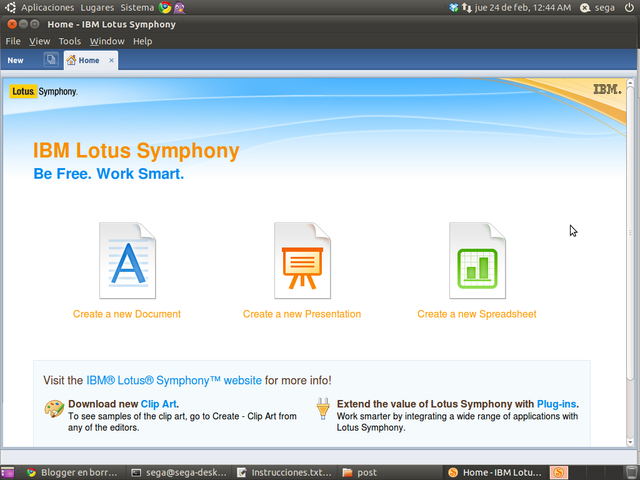This screenshot has width=640, height=480.
Task: Click the IBM logo in the banner
Action: pyautogui.click(x=607, y=89)
